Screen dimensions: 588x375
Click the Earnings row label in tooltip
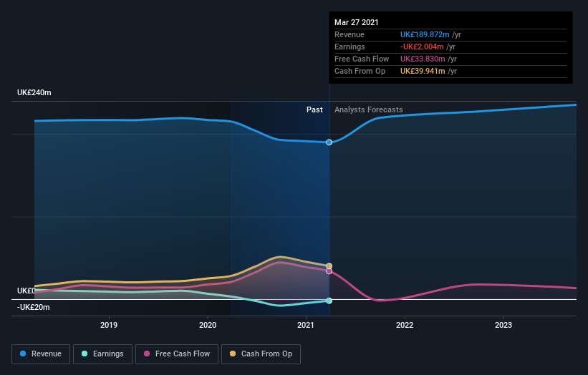350,47
